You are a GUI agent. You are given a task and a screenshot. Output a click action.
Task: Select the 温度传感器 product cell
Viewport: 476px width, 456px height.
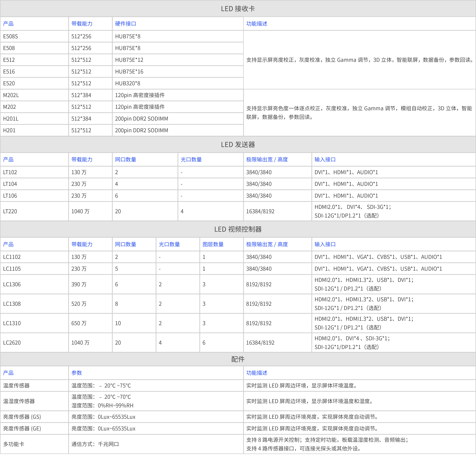click(34, 386)
